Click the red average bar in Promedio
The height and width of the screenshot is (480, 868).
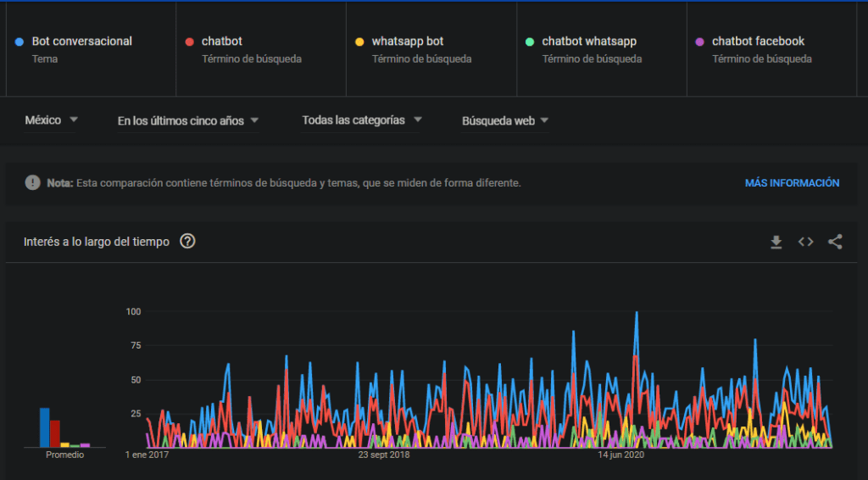pyautogui.click(x=55, y=433)
